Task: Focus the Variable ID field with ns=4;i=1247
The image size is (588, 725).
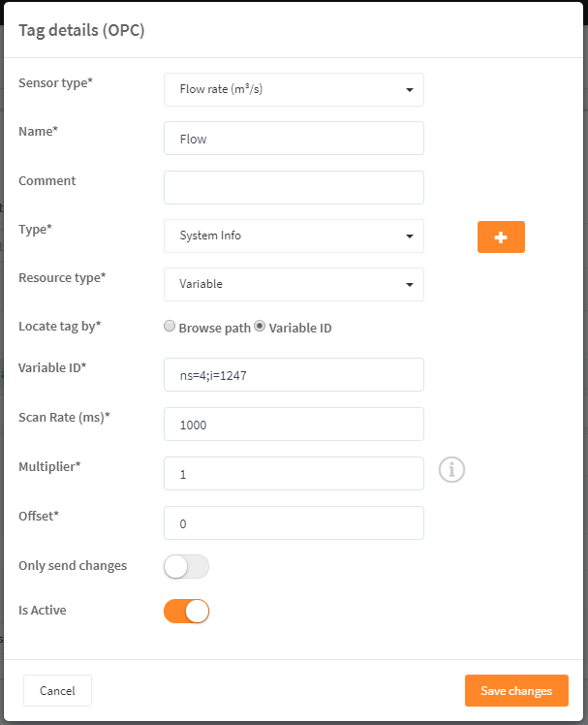Action: point(294,374)
